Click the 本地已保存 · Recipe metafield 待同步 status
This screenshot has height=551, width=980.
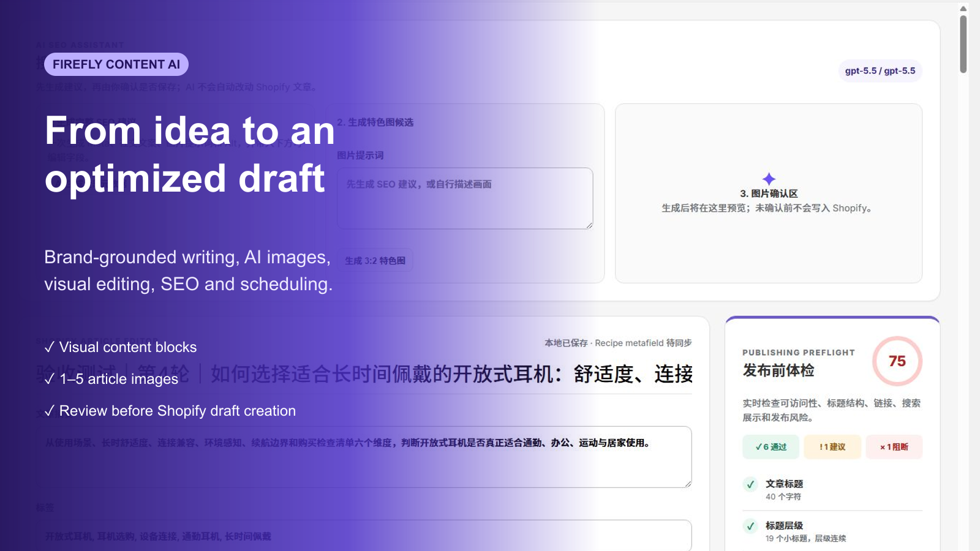click(618, 343)
